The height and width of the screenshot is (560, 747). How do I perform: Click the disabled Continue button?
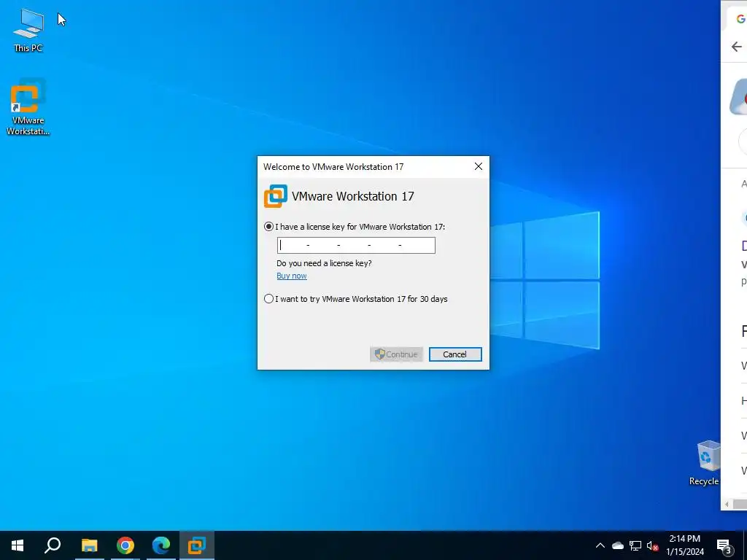coord(396,354)
